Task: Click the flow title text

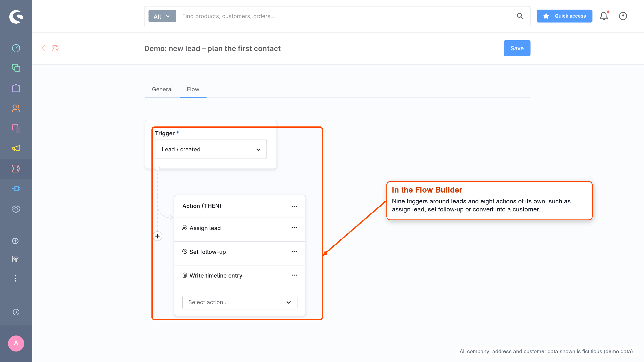Action: click(212, 48)
